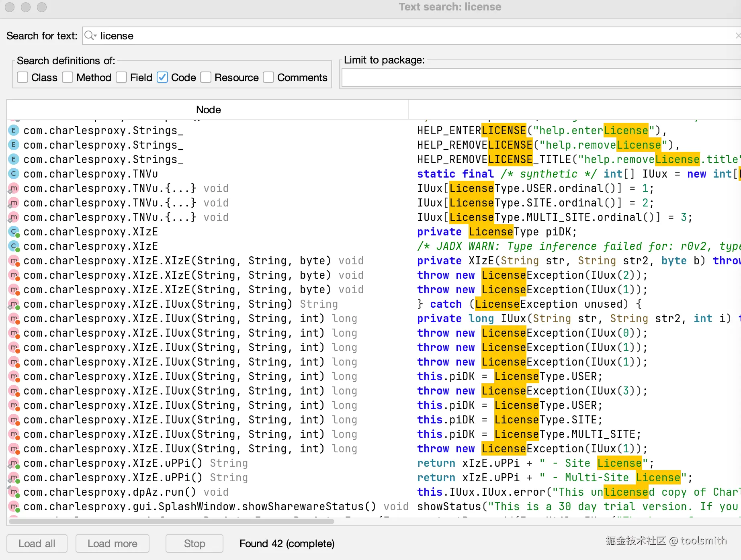Enable Resource search checkbox

point(206,77)
